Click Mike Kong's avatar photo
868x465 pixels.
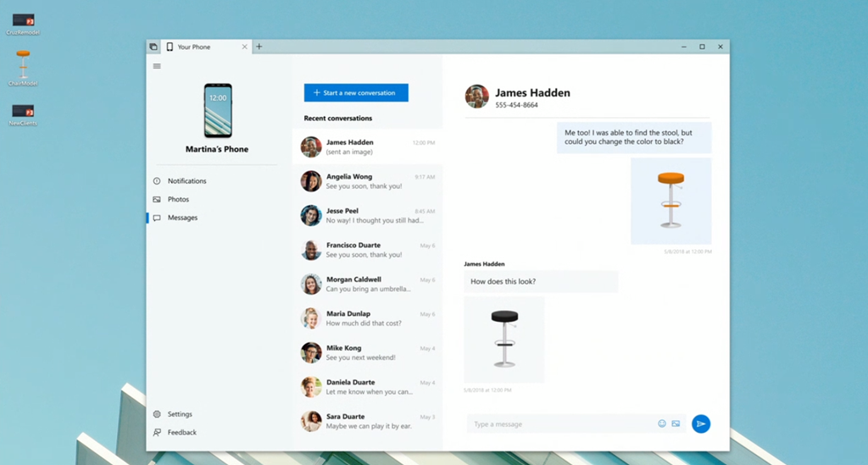(x=311, y=352)
